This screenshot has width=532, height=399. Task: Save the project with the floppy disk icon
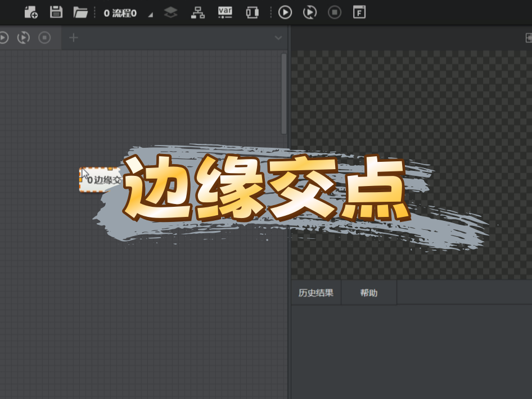tap(56, 12)
